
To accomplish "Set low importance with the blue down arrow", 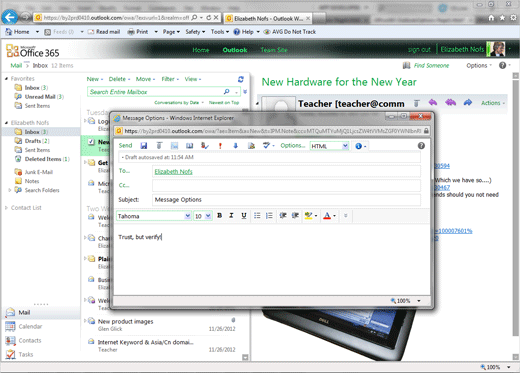I will pyautogui.click(x=235, y=146).
